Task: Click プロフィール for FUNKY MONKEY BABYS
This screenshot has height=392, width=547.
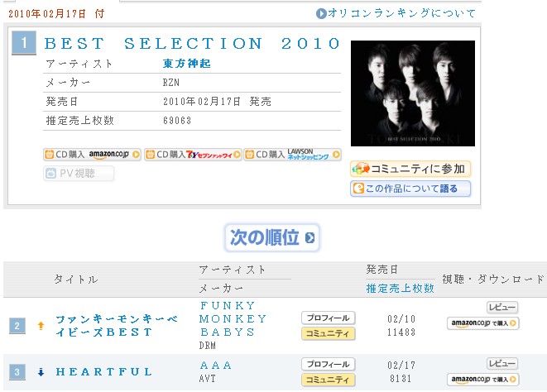Action: [x=329, y=318]
